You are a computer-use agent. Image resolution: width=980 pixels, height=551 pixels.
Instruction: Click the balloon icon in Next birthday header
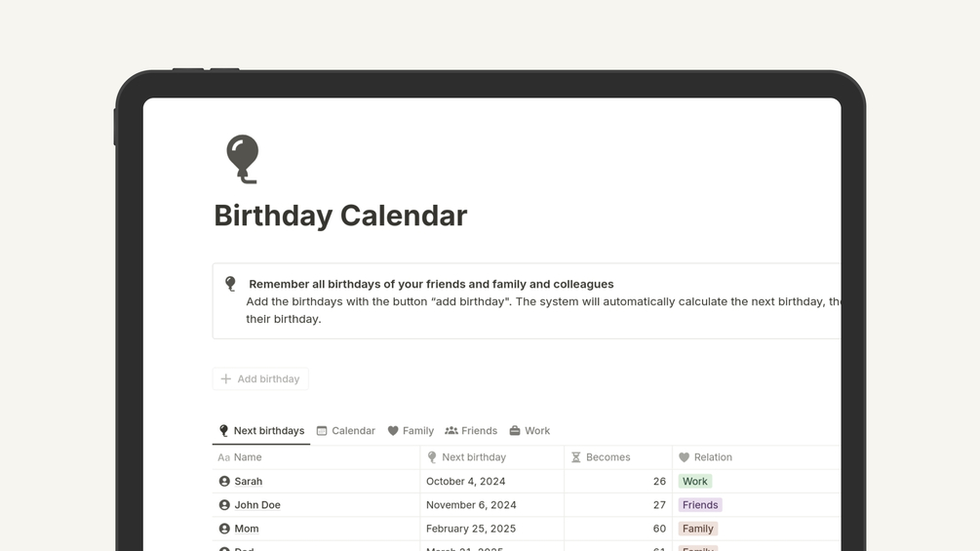432,457
